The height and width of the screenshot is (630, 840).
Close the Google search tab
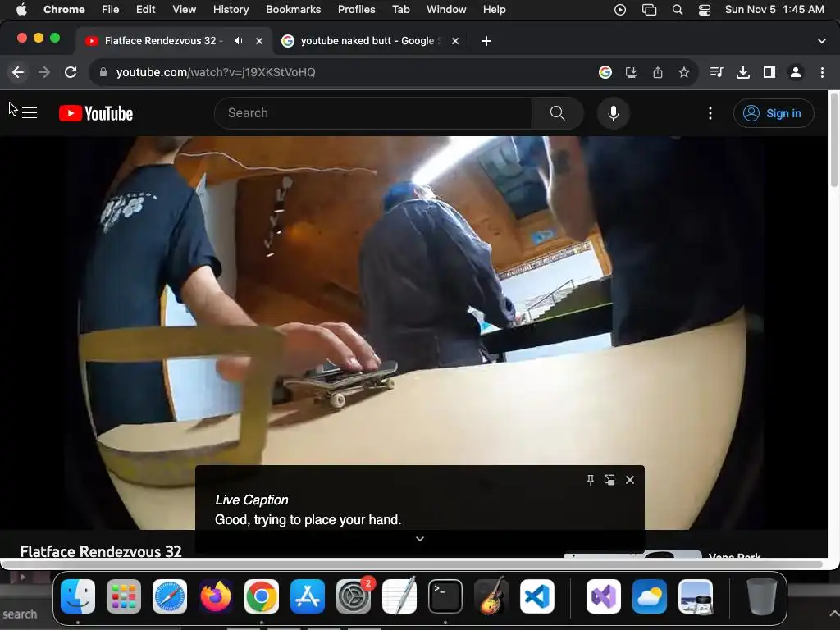455,41
